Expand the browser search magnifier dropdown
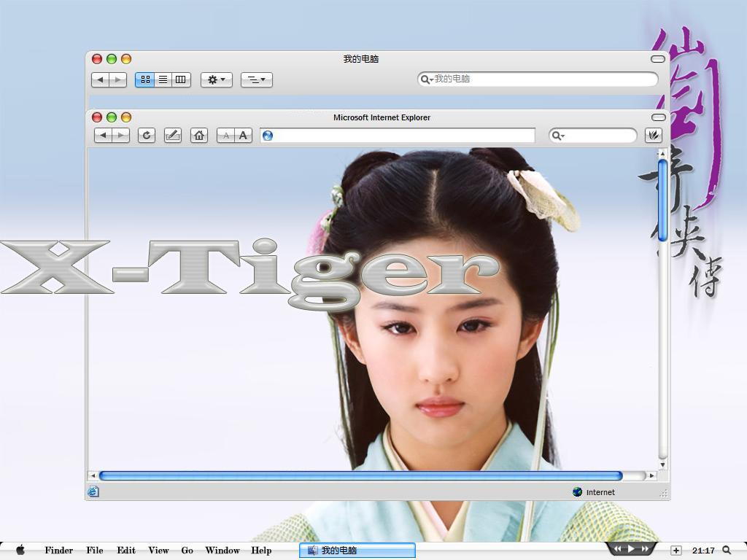 tap(558, 136)
